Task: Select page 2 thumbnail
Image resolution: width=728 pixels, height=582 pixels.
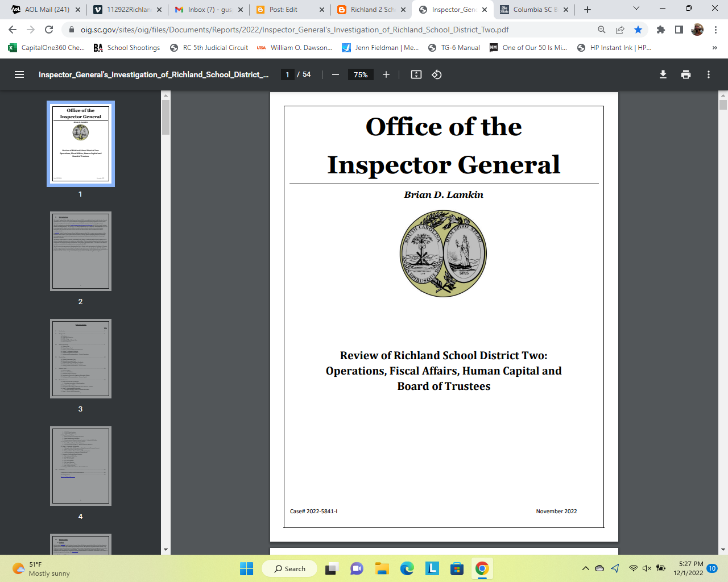Action: 81,251
